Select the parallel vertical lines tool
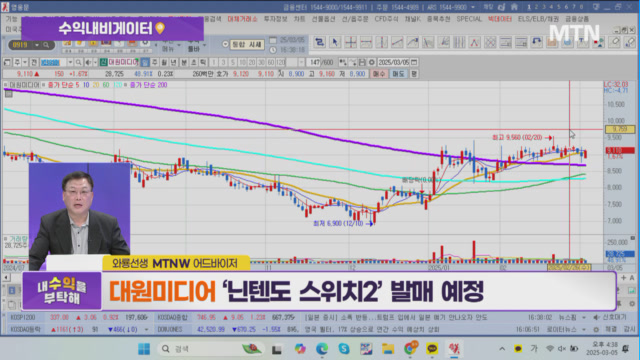The height and width of the screenshot is (360, 640). (x=459, y=42)
